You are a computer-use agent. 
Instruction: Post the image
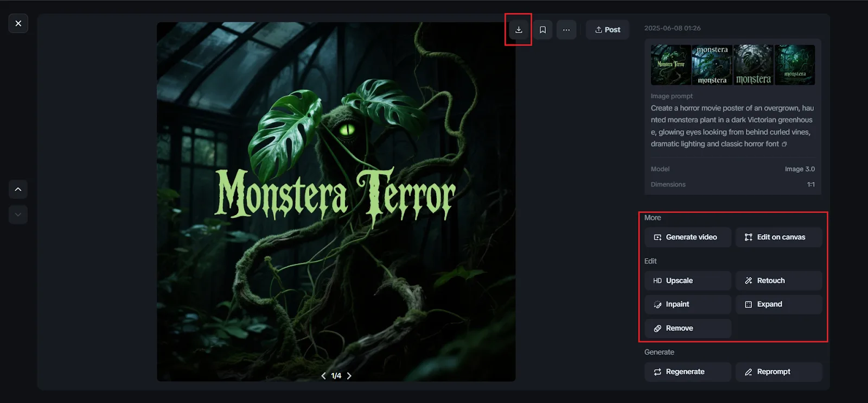pyautogui.click(x=608, y=30)
